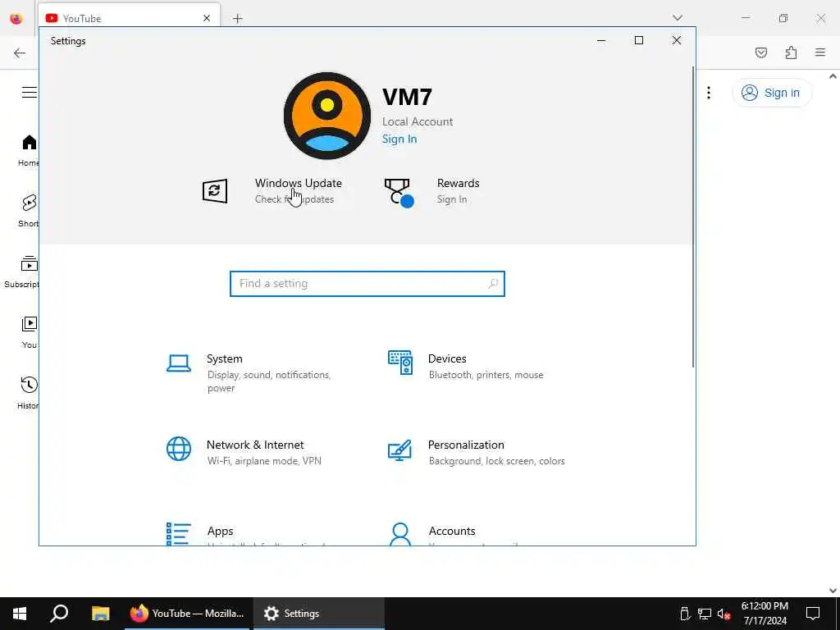
Task: Open Firefox list all tabs dropdown
Action: tap(678, 18)
